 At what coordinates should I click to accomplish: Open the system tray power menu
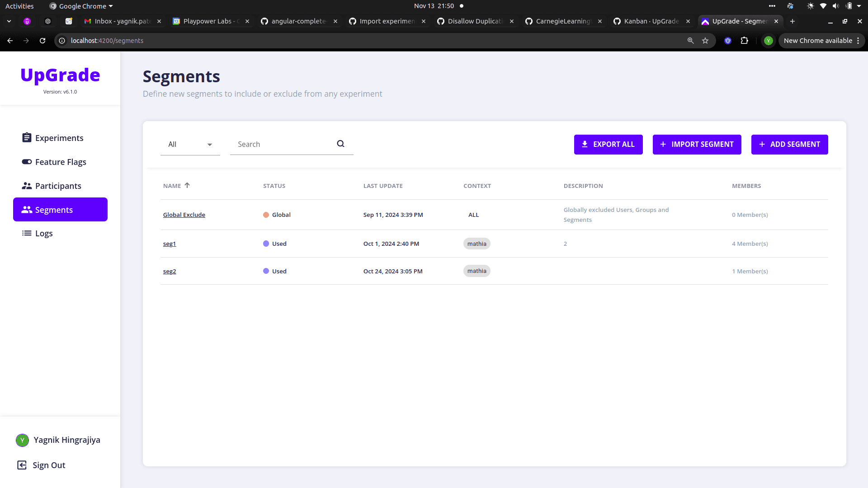[x=859, y=6]
